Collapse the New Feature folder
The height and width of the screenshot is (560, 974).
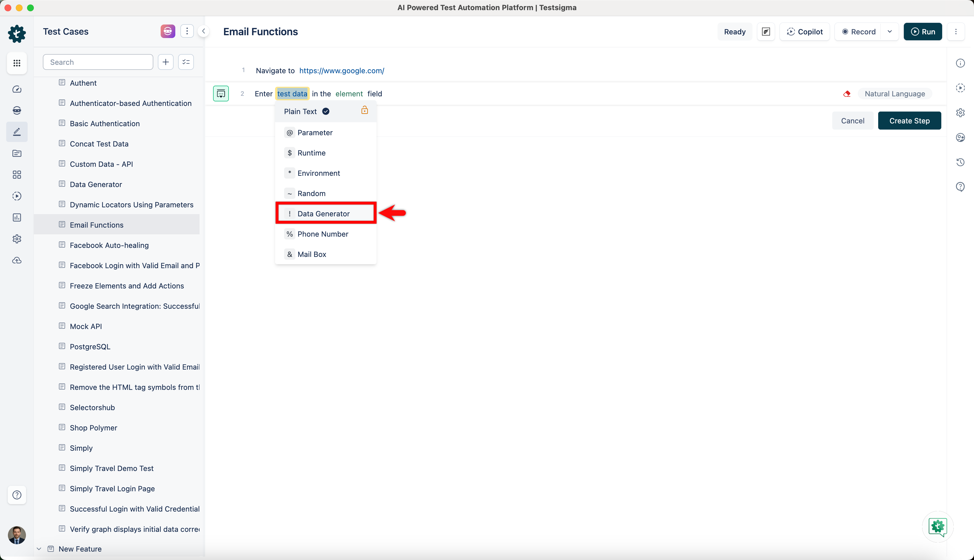pyautogui.click(x=39, y=549)
